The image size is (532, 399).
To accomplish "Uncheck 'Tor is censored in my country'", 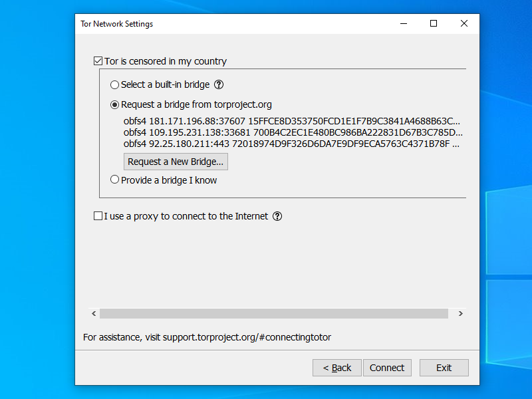I will 98,61.
